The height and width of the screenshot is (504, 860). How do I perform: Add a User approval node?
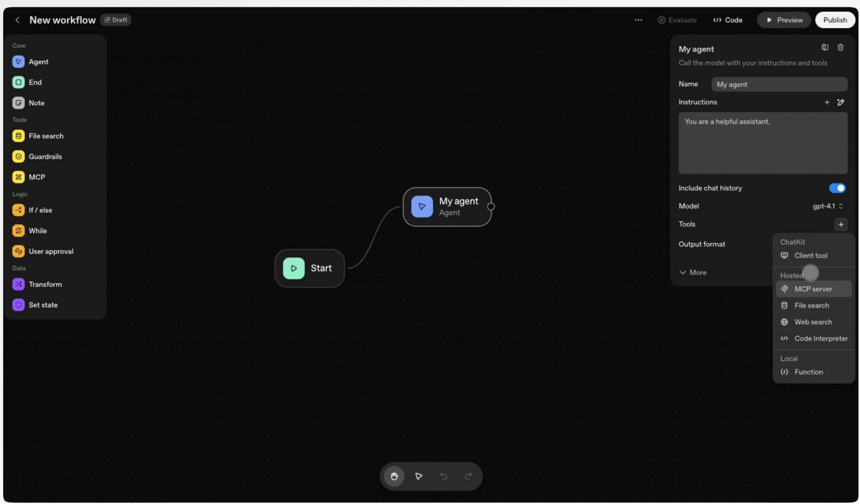point(51,251)
